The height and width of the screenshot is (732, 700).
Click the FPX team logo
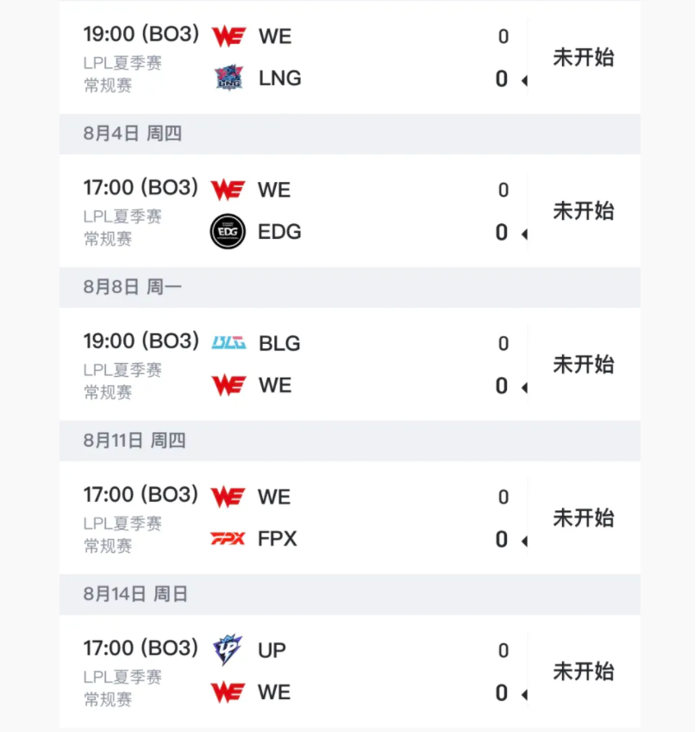pyautogui.click(x=228, y=539)
